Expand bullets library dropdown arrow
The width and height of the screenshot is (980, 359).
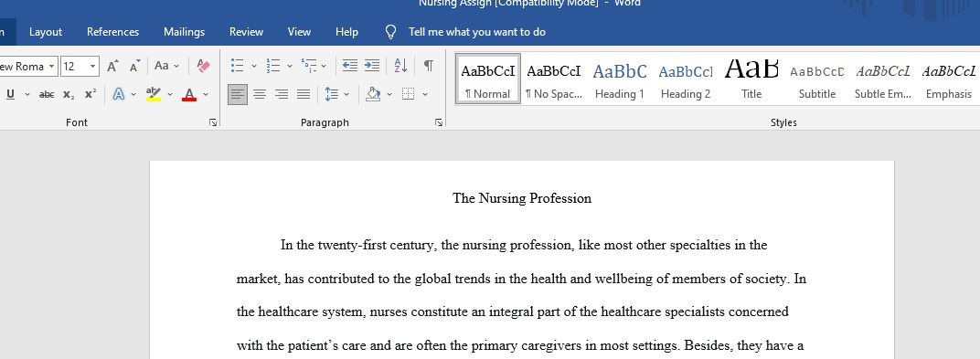click(254, 66)
